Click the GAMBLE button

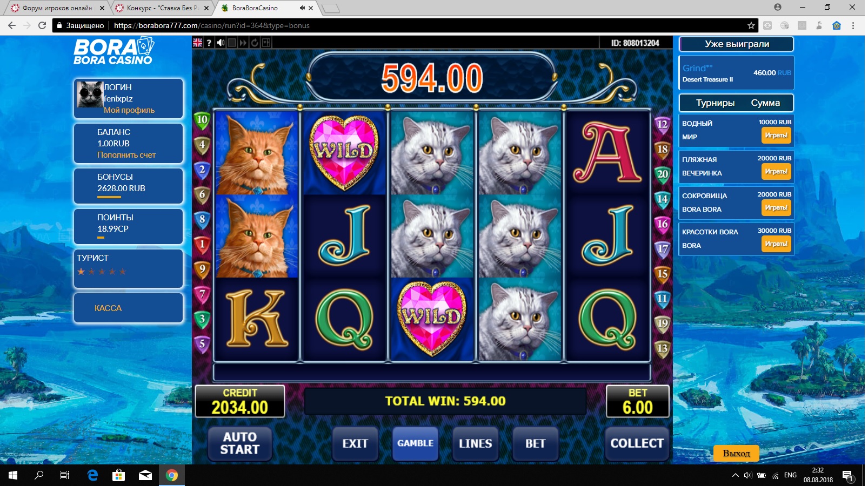[x=415, y=443]
